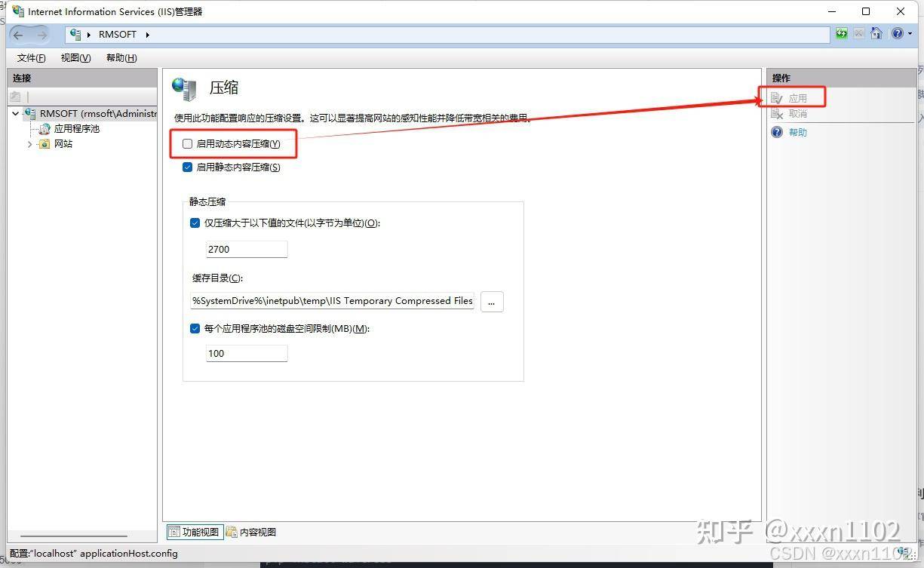This screenshot has width=924, height=568.
Task: Close the IIS Manager window
Action: (x=901, y=11)
